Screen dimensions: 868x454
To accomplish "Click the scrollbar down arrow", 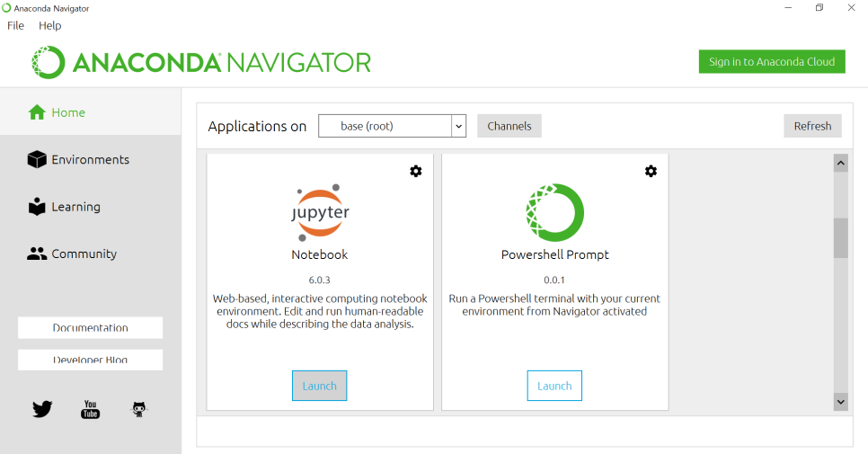I will [841, 402].
